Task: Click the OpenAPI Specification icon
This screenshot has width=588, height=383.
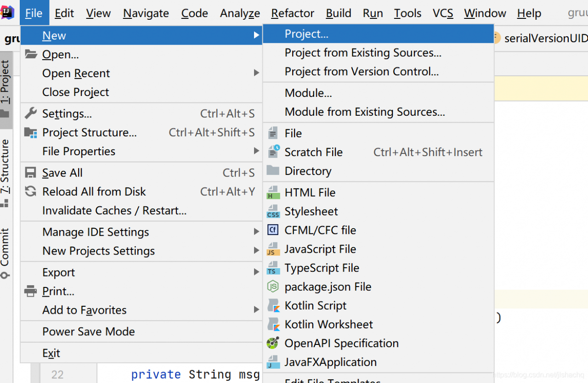Action: coord(273,343)
